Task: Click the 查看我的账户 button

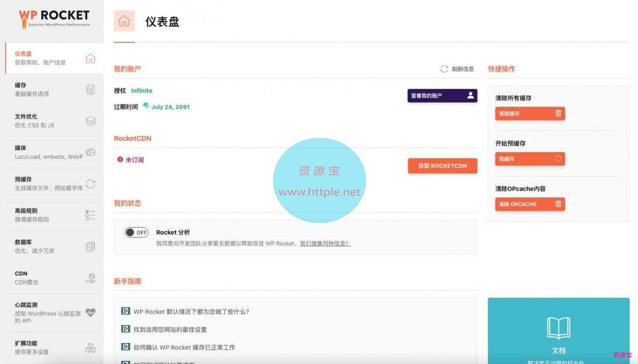Action: click(x=442, y=96)
